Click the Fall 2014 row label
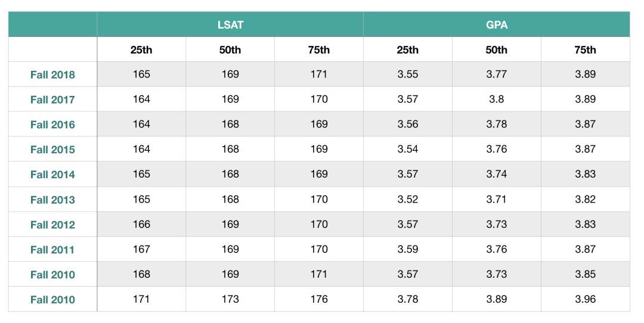The width and height of the screenshot is (644, 323). coord(52,175)
